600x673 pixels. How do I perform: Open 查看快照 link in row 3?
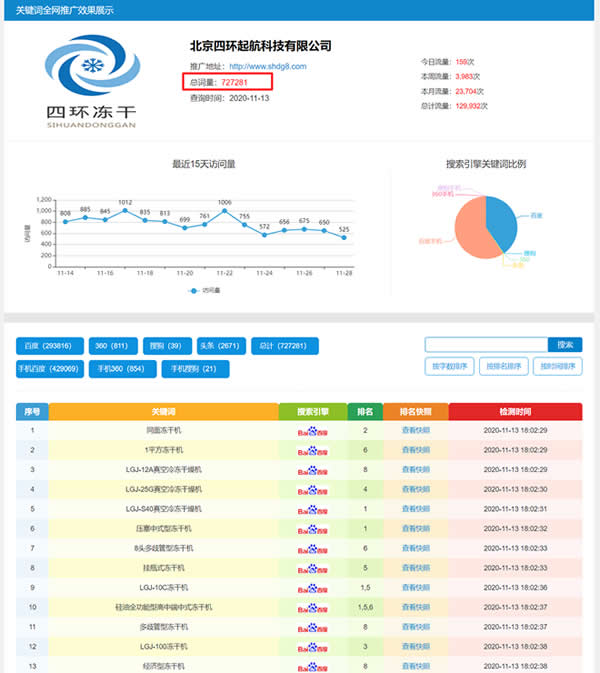[416, 470]
